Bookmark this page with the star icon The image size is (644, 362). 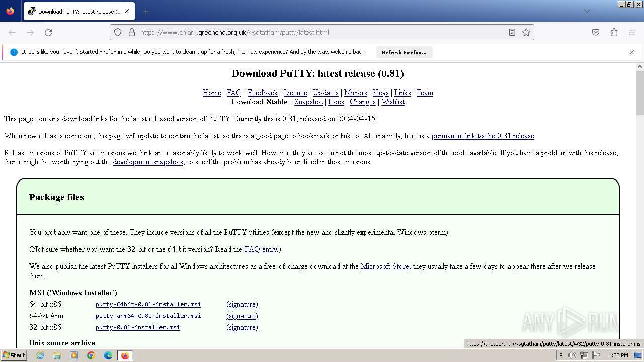(526, 32)
